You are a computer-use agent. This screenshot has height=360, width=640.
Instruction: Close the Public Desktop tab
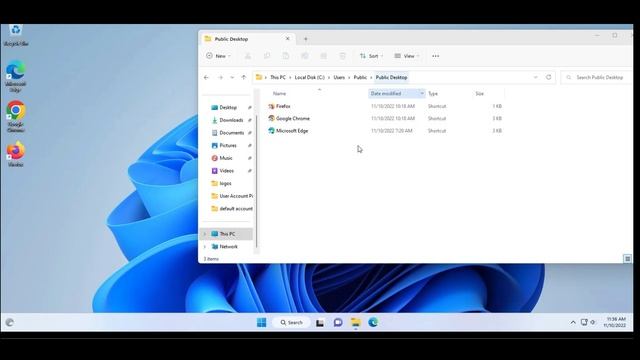[x=287, y=39]
